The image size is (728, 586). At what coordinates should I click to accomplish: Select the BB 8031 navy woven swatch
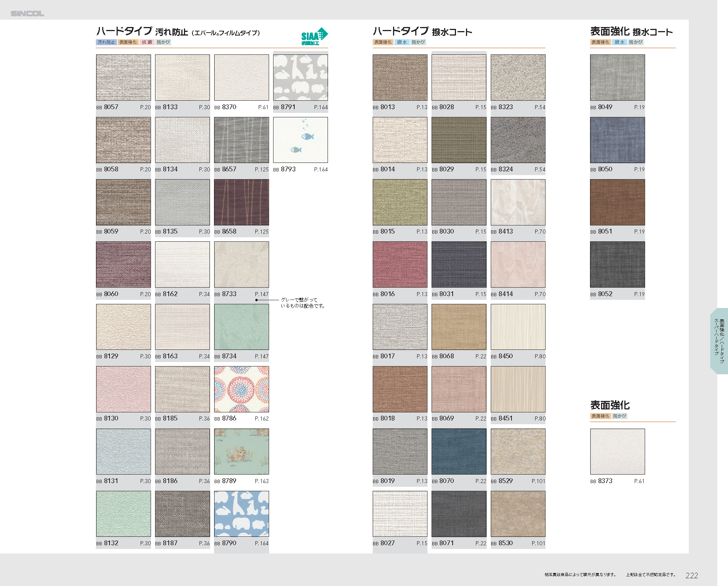pyautogui.click(x=459, y=264)
